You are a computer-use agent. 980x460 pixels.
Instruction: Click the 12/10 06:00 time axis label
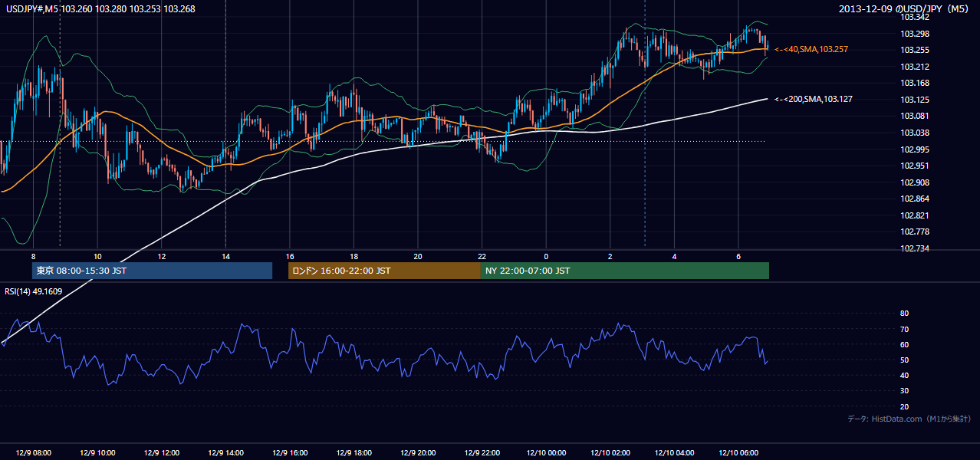(738, 453)
